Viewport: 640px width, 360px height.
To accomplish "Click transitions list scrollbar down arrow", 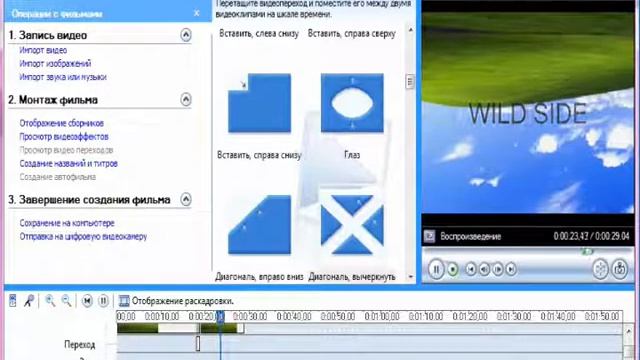I will 411,277.
